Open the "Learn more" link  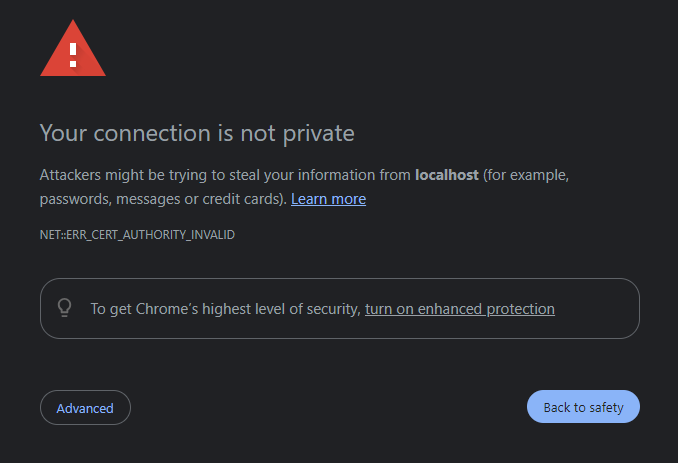click(328, 199)
